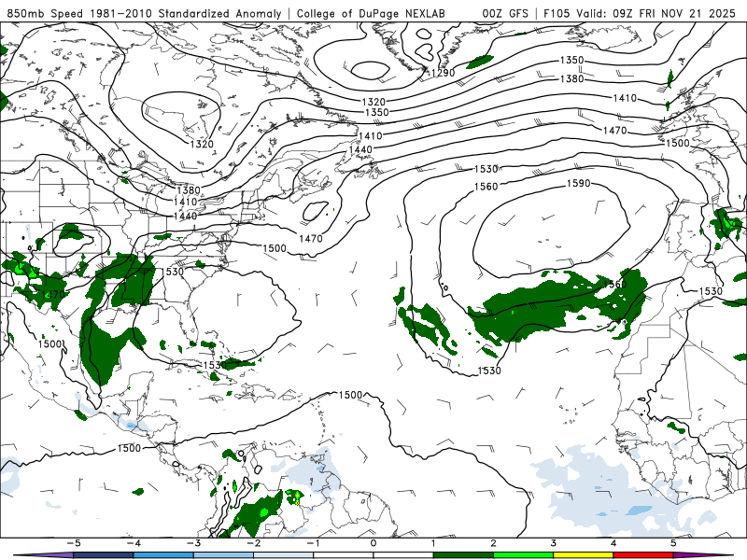Click the -4 colorbar tick label

[x=133, y=543]
